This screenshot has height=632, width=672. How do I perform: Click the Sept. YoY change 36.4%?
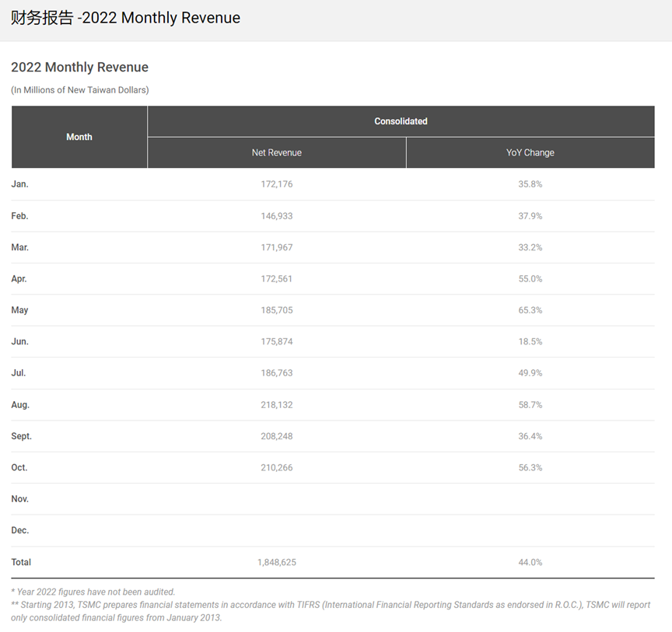tap(530, 436)
